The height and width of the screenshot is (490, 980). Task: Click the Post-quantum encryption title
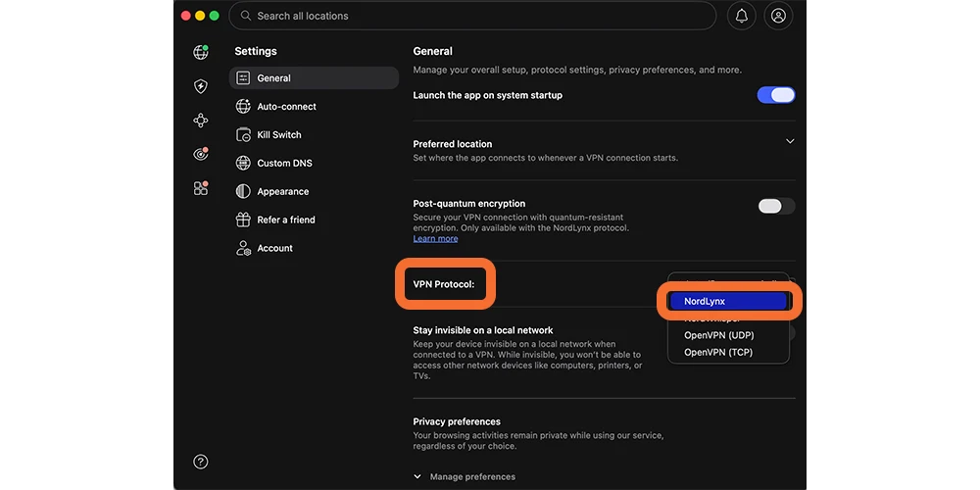469,204
